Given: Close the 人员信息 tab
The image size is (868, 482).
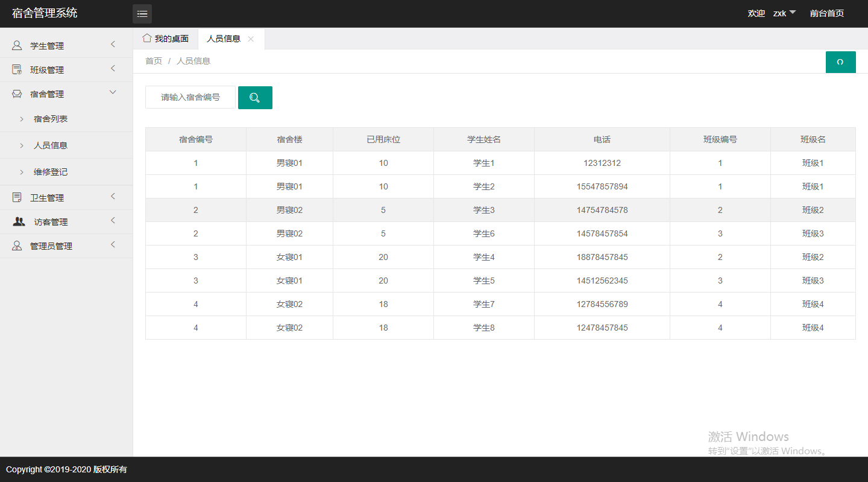Looking at the screenshot, I should tap(251, 39).
